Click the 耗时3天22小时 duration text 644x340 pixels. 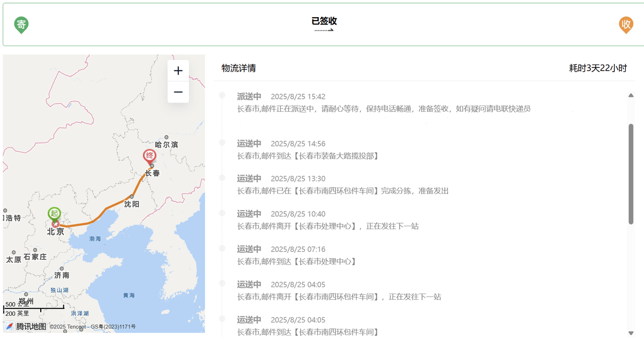pyautogui.click(x=598, y=68)
